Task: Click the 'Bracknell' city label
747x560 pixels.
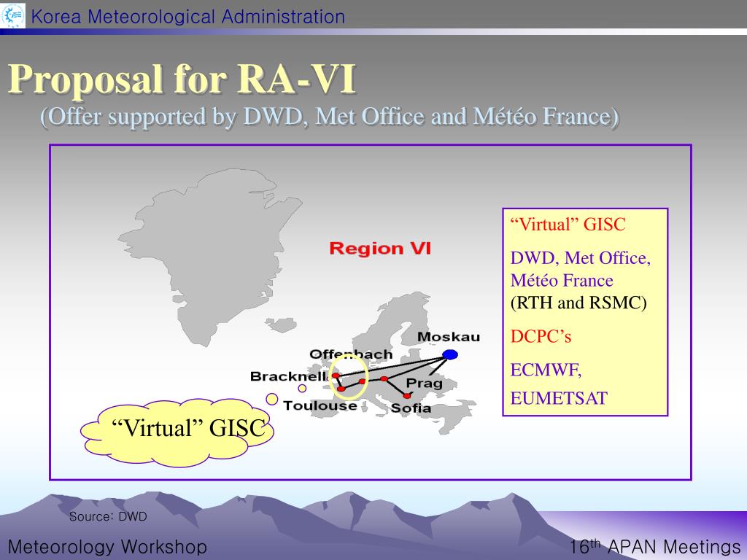Action: click(x=290, y=376)
